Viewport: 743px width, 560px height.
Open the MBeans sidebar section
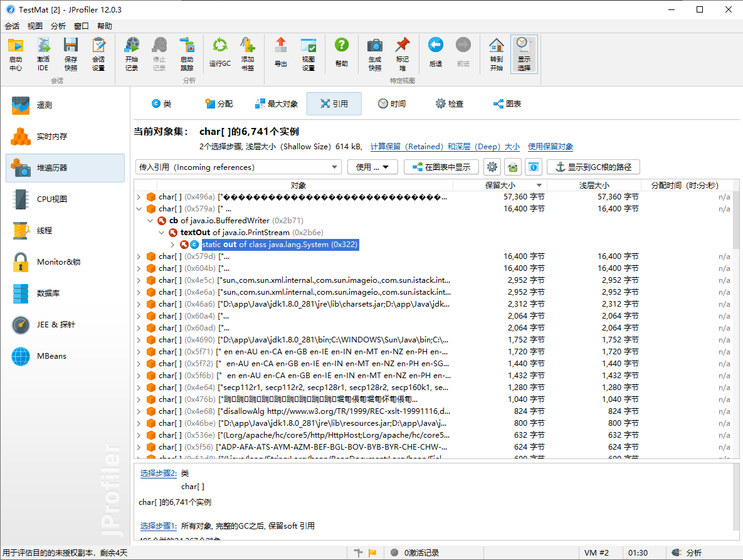[65, 356]
